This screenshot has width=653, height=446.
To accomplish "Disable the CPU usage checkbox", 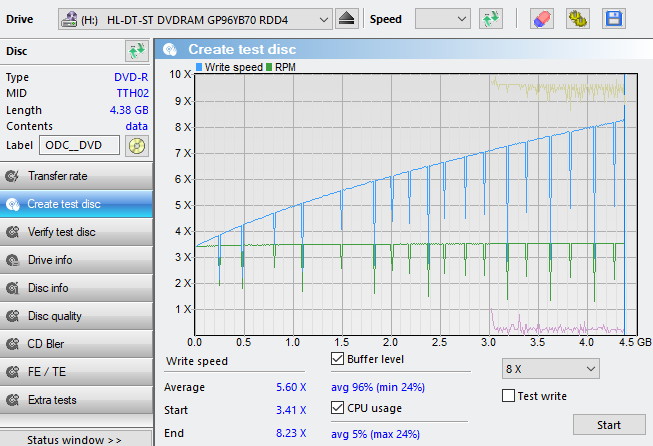I will coord(337,408).
